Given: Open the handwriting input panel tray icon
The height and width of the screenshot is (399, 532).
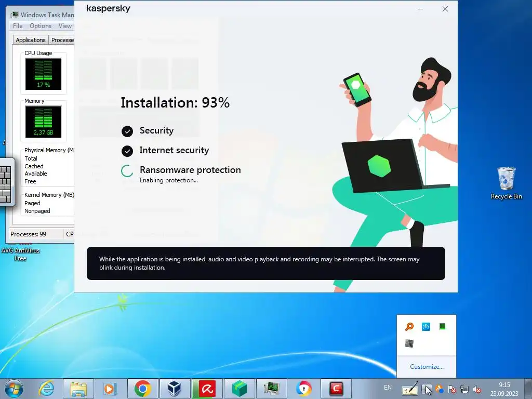Looking at the screenshot, I should (x=410, y=389).
